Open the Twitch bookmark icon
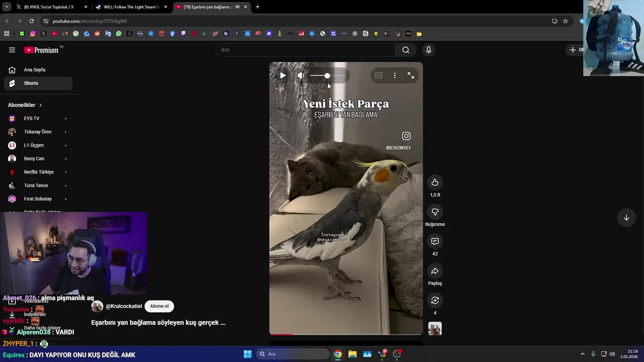Viewport: 644px width, 362px height. (x=183, y=34)
